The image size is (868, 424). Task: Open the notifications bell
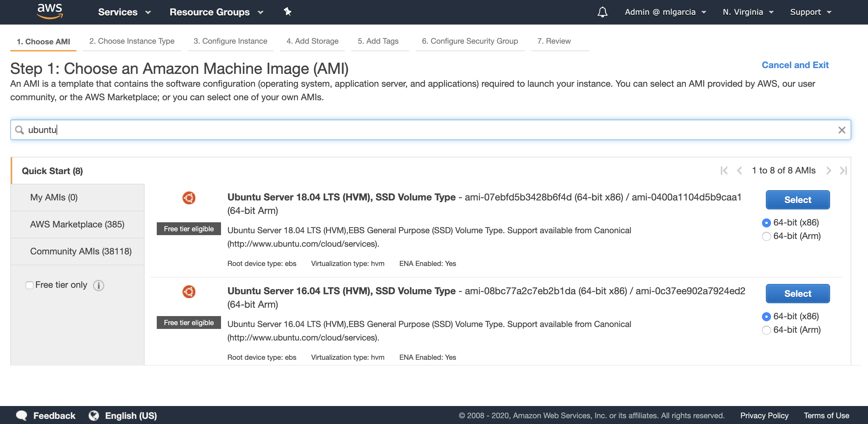tap(602, 12)
